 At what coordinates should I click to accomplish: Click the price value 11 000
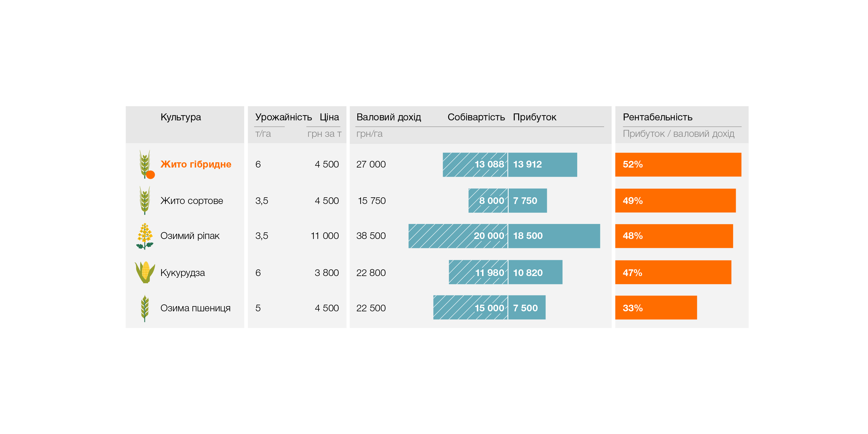point(325,236)
